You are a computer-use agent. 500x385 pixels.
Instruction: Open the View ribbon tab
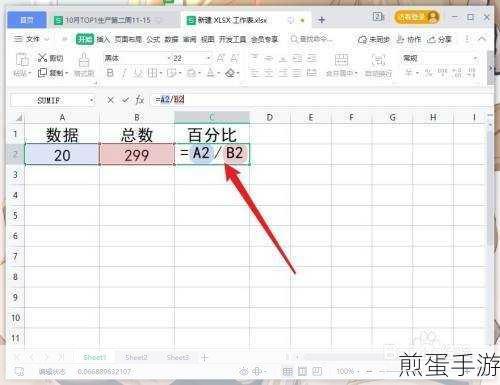(x=207, y=39)
